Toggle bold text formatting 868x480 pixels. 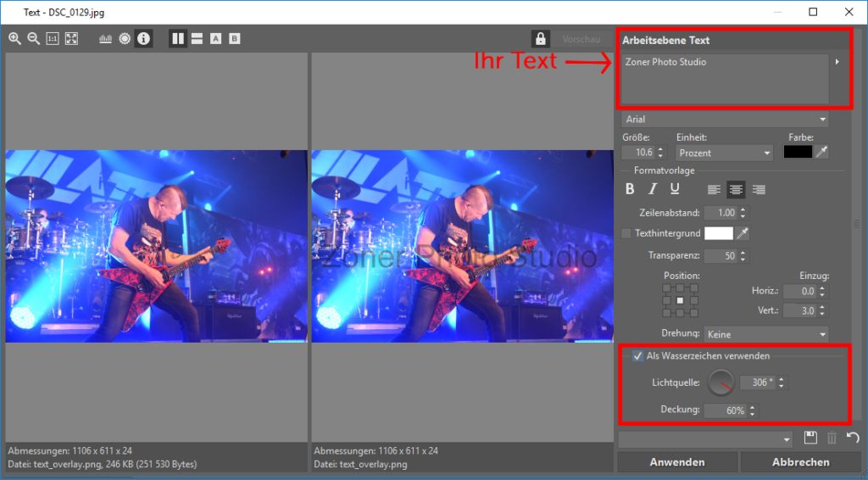point(630,189)
